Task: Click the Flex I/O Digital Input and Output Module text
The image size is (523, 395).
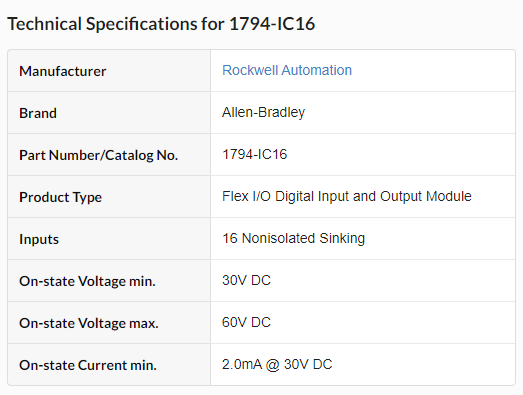Action: tap(347, 196)
